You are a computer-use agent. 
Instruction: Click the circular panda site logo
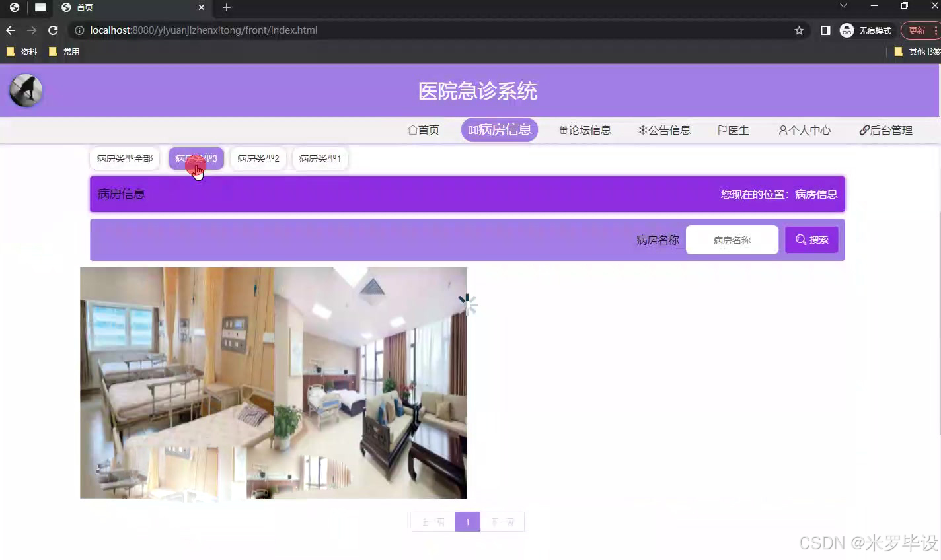click(x=25, y=89)
